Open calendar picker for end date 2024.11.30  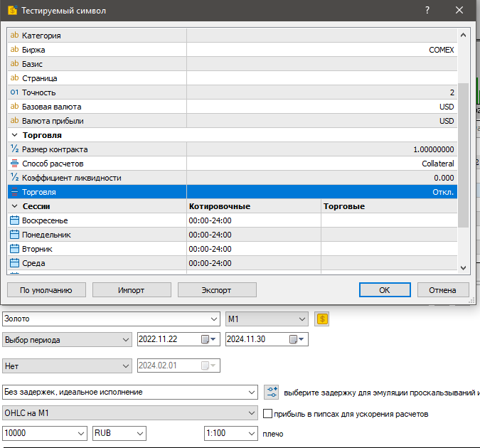point(294,340)
